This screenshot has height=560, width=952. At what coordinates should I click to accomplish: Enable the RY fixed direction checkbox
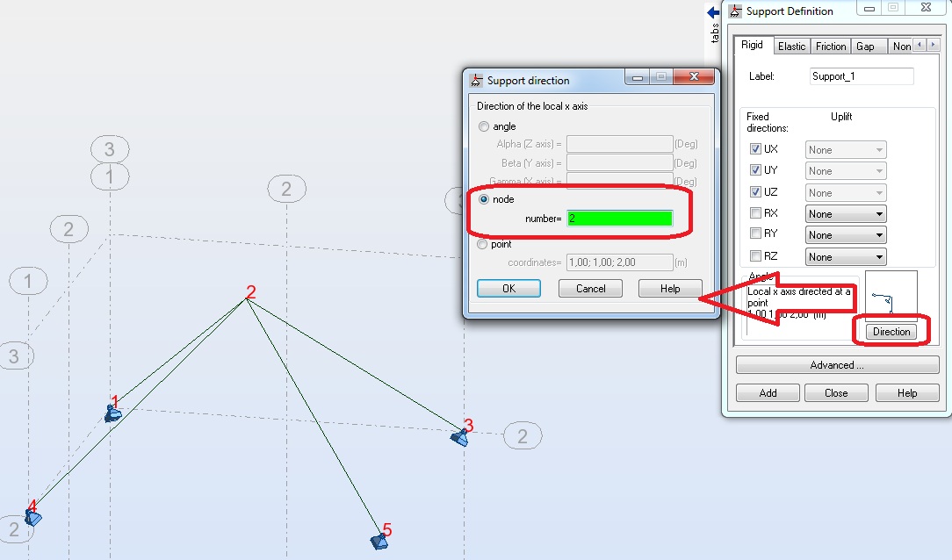(x=755, y=233)
